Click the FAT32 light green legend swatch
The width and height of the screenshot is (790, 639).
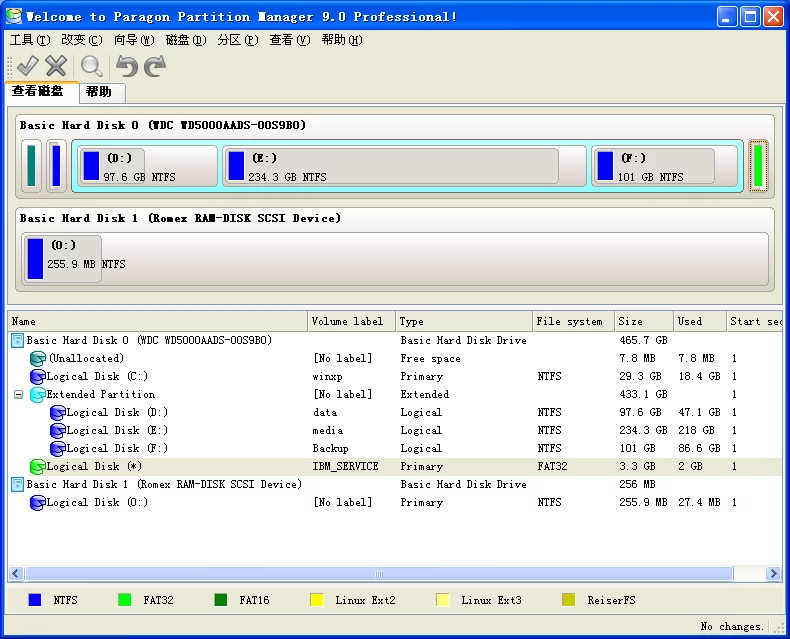coord(124,600)
